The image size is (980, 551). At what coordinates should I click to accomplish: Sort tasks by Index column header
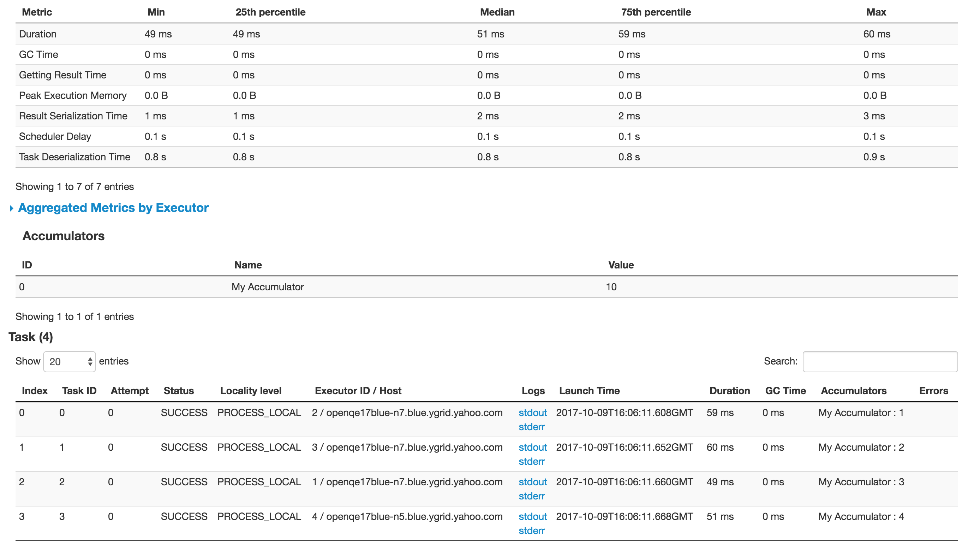pos(35,391)
